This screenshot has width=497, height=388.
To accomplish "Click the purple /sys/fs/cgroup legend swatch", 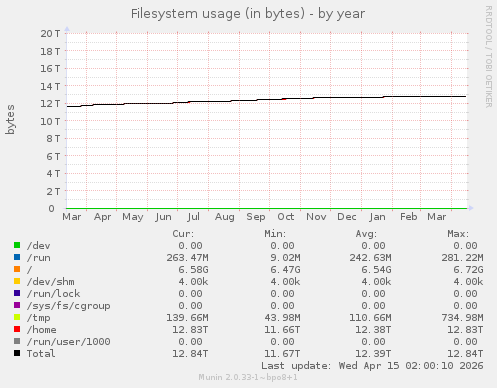I will pyautogui.click(x=17, y=305).
